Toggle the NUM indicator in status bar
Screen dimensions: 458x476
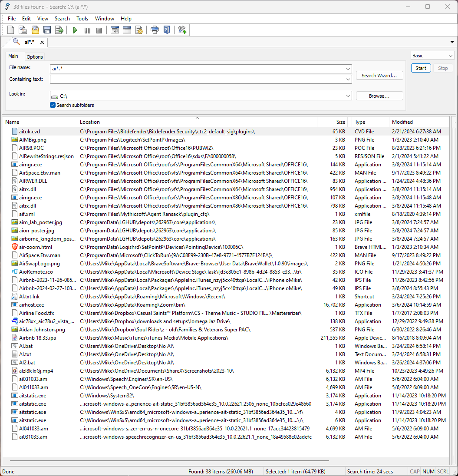click(x=428, y=471)
